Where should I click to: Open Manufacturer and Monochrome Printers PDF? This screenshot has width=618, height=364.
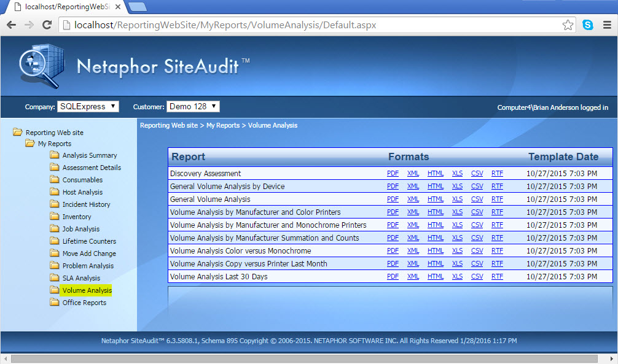click(393, 225)
